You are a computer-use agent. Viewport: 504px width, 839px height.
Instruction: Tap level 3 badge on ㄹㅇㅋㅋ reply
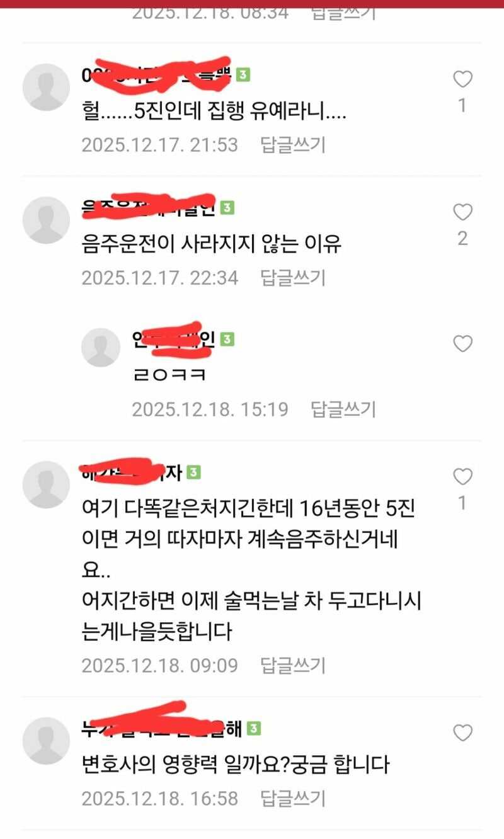click(x=227, y=340)
